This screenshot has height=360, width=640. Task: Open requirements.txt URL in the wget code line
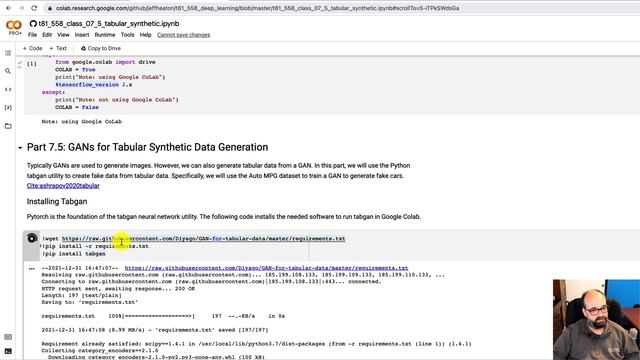(x=203, y=238)
